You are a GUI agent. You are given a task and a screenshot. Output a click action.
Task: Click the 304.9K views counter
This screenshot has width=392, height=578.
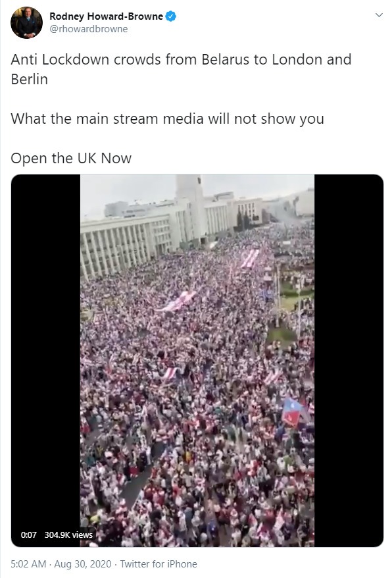[68, 535]
